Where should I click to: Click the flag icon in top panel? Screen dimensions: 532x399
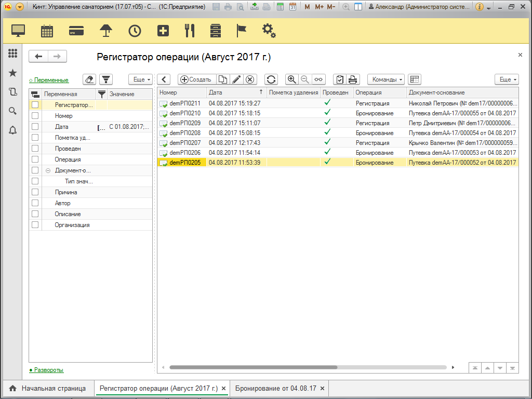(x=242, y=31)
